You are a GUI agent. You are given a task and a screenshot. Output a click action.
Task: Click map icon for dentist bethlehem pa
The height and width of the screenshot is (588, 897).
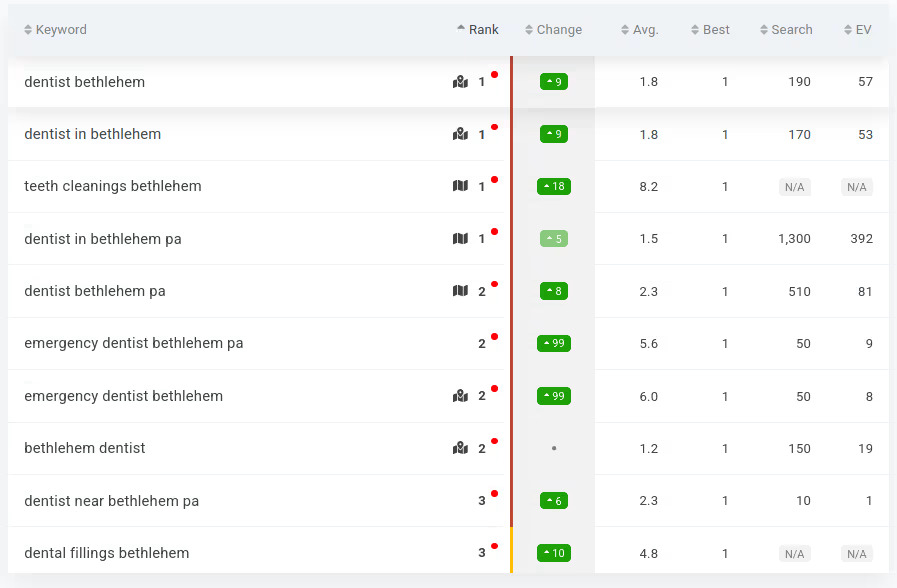460,291
